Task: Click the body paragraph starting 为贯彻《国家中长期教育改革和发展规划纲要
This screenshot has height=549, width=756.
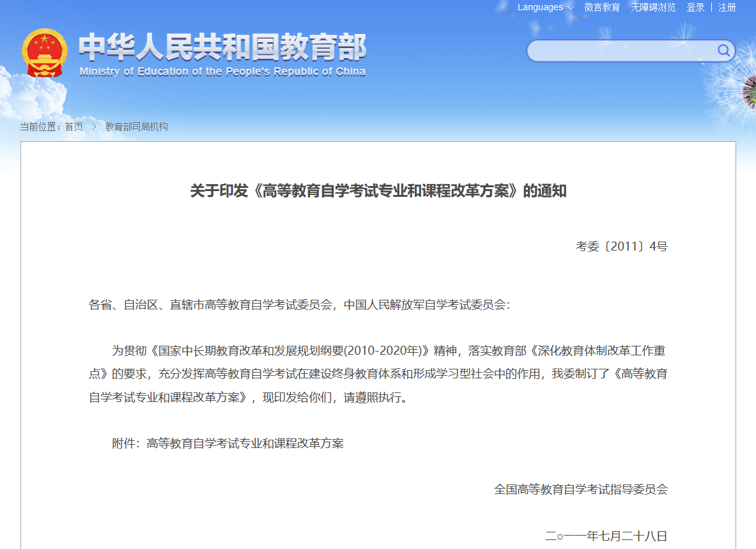Action: click(378, 374)
